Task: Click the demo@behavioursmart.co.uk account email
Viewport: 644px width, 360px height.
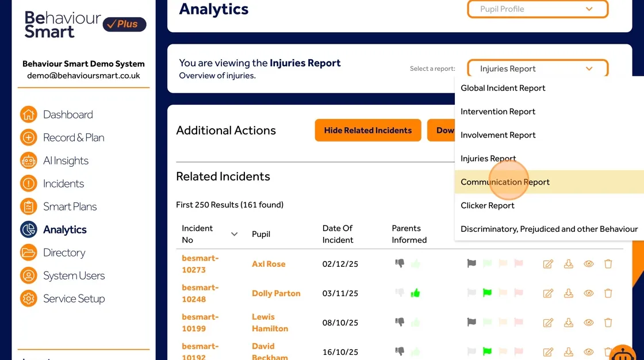Action: [83, 75]
